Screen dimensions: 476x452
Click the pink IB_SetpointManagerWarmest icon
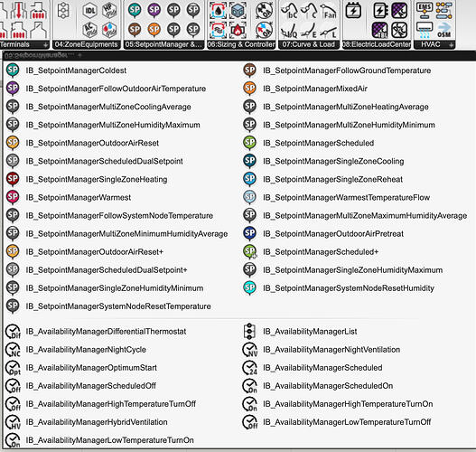[x=13, y=197]
